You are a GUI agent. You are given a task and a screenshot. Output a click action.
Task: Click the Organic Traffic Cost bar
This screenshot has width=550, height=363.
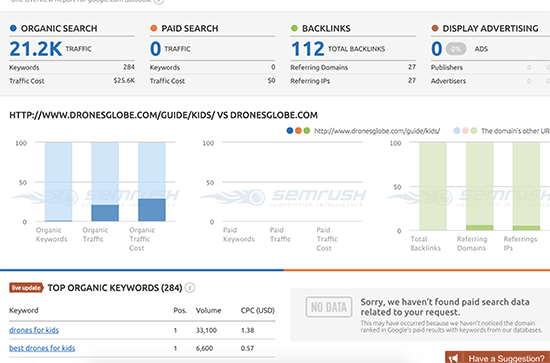tap(152, 210)
